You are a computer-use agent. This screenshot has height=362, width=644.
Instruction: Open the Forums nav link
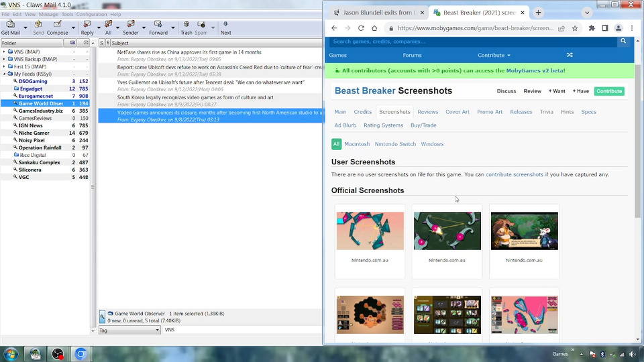(412, 55)
